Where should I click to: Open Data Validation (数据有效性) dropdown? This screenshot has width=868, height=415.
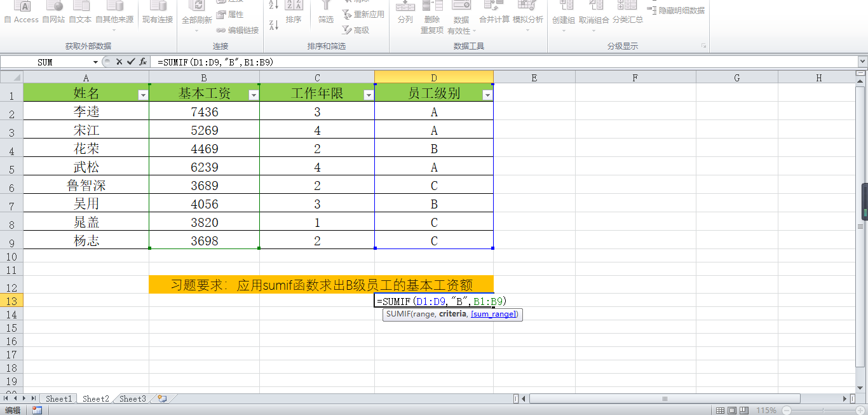point(460,18)
